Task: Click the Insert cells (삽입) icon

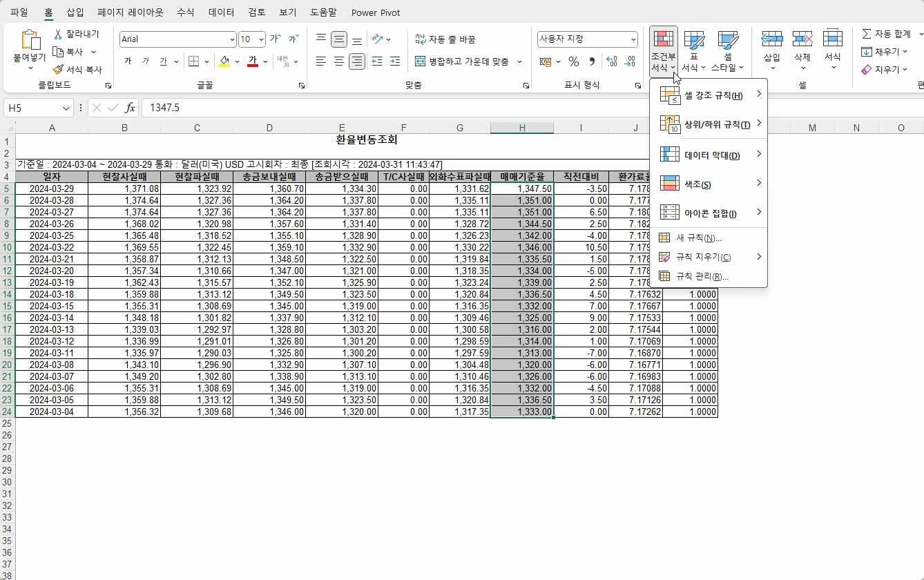Action: pyautogui.click(x=772, y=39)
